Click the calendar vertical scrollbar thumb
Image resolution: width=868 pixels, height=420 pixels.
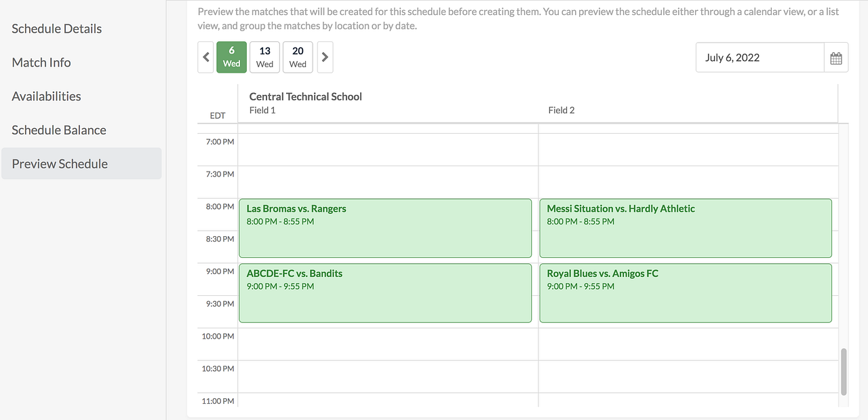[844, 371]
